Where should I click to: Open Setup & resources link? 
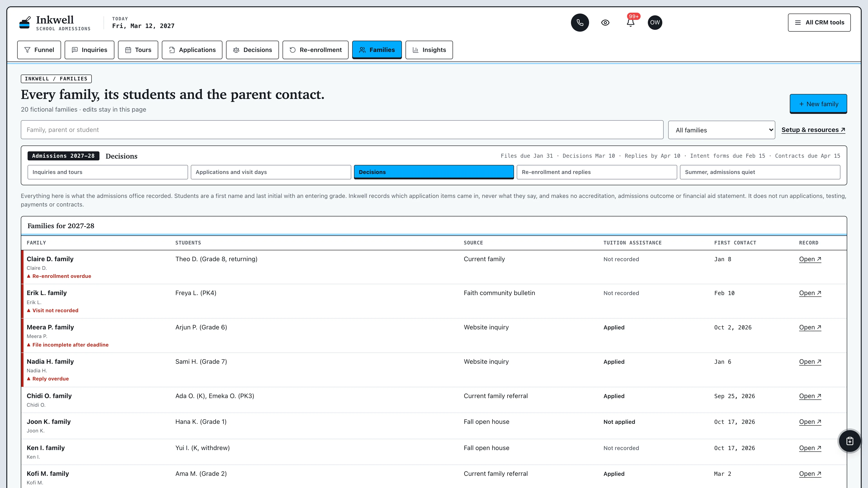[x=813, y=130]
